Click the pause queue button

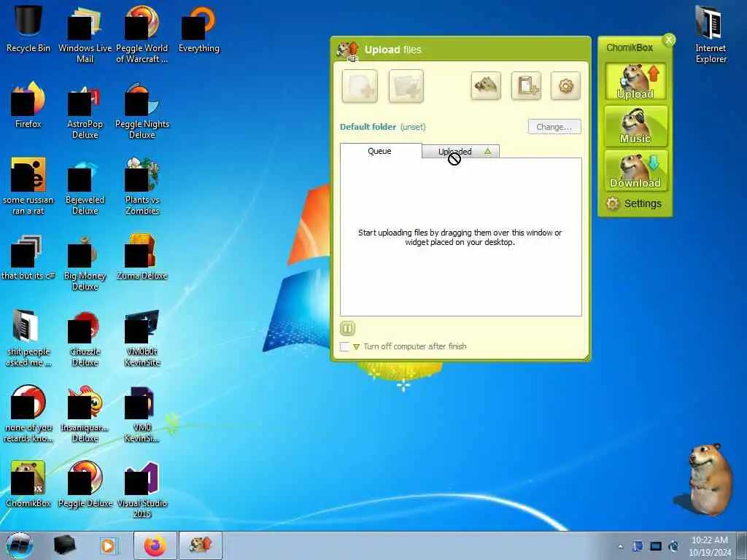[347, 328]
